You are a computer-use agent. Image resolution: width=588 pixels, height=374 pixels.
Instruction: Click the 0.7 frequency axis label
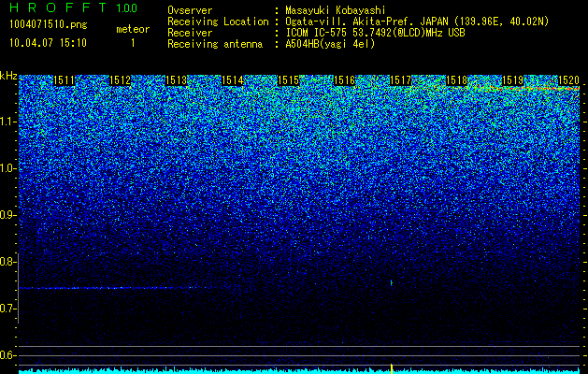[7, 309]
